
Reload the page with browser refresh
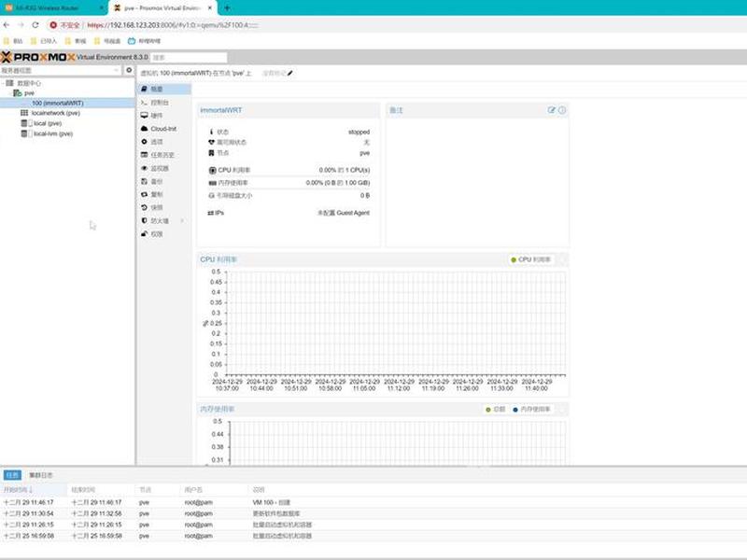coord(35,25)
